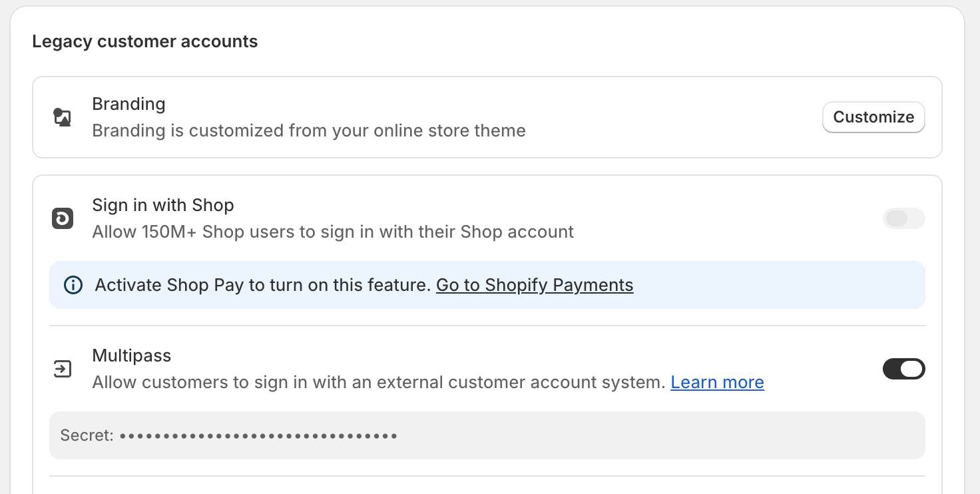Click the Branding title text
Screen dimensions: 980x494
128,104
